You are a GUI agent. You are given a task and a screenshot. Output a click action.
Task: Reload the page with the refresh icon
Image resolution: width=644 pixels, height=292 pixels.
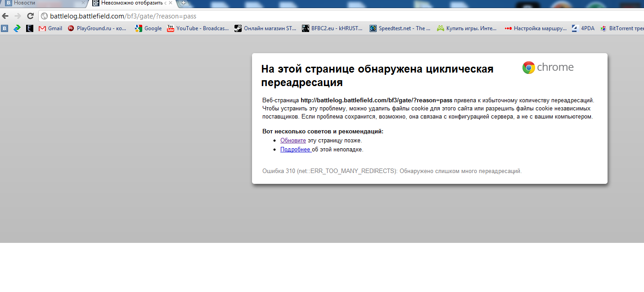click(31, 16)
